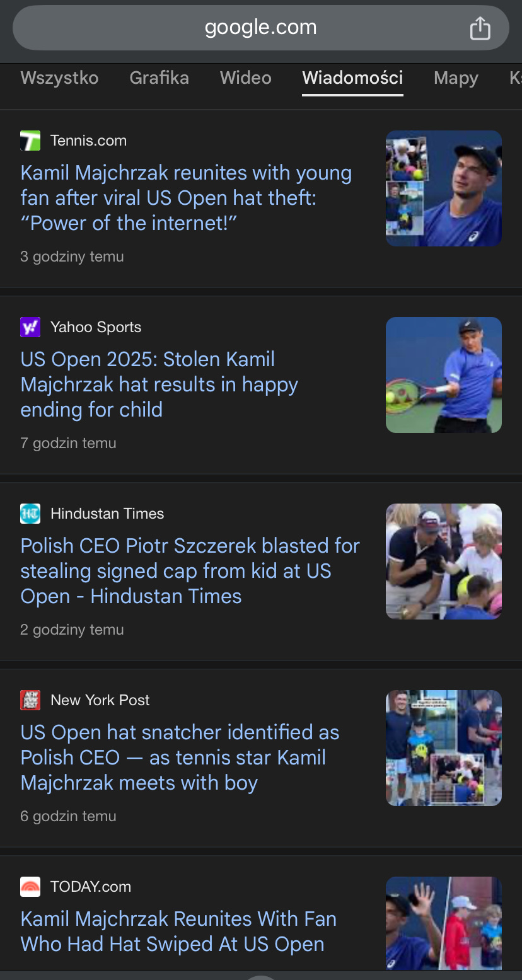This screenshot has width=522, height=980.
Task: Select the Wiadomości tab
Action: (352, 78)
